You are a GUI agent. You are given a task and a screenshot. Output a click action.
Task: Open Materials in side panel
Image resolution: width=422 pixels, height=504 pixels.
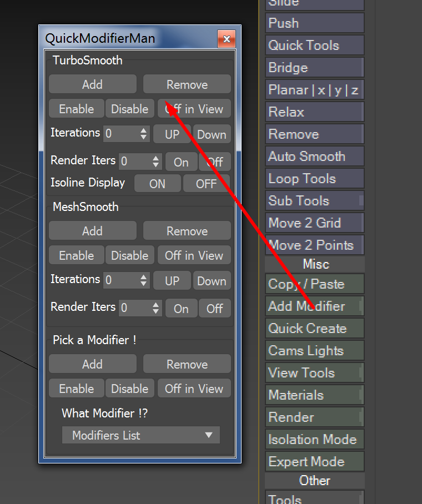click(x=315, y=395)
